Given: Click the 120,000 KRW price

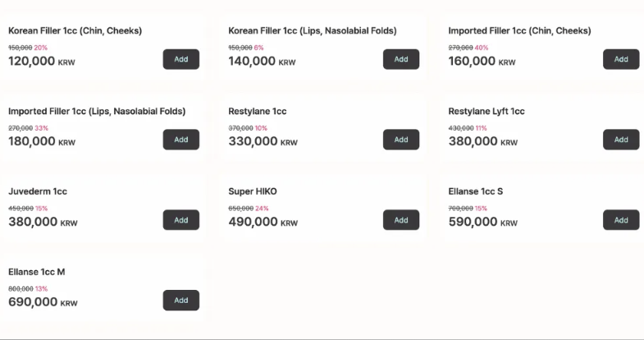Looking at the screenshot, I should click(x=42, y=61).
